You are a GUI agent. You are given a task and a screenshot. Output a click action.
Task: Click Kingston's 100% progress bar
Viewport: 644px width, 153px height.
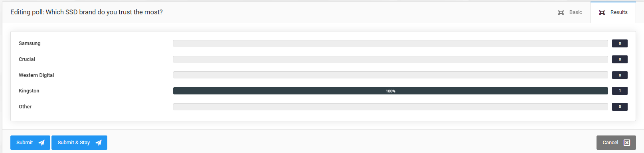tap(390, 91)
